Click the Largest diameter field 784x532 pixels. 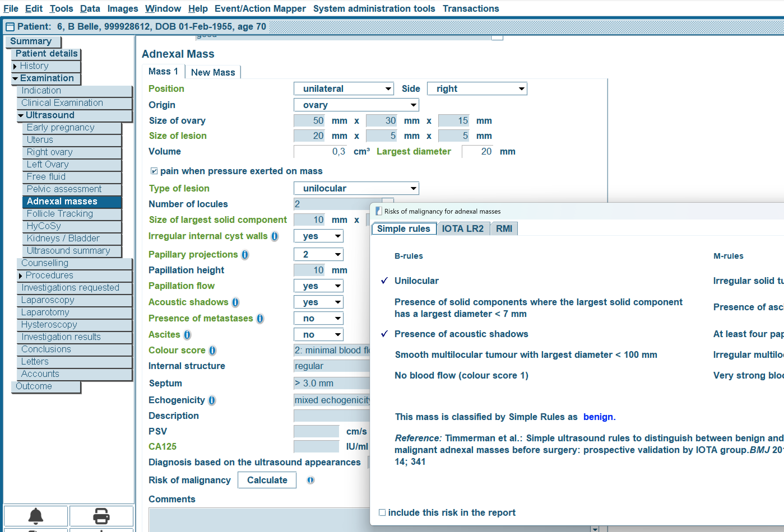coord(477,151)
